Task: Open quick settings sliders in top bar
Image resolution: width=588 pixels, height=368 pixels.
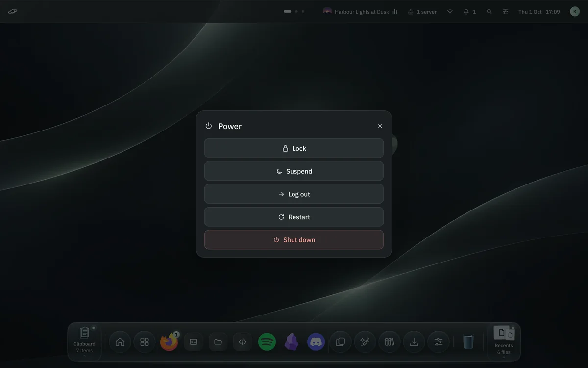Action: tap(505, 12)
